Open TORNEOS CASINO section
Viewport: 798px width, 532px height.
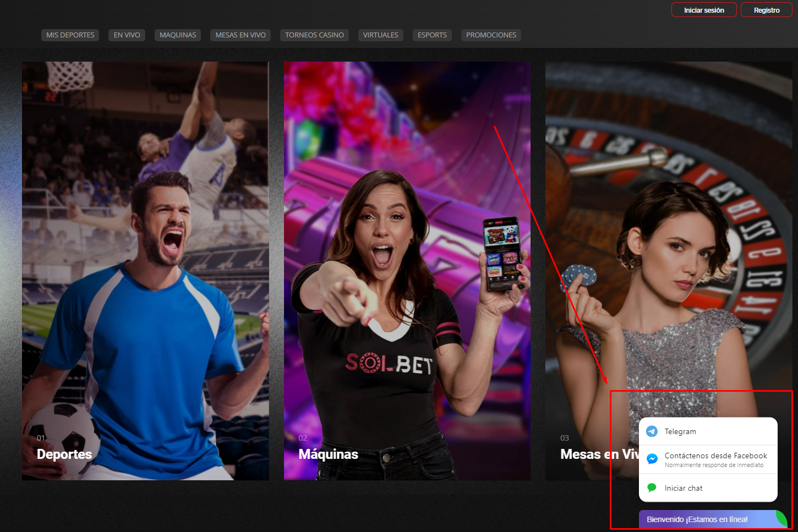point(314,35)
